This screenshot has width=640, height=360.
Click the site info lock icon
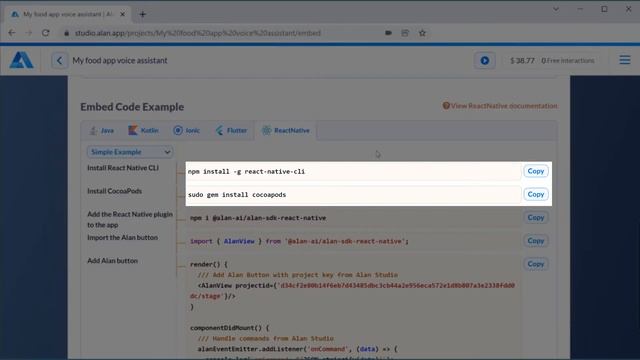[x=66, y=33]
